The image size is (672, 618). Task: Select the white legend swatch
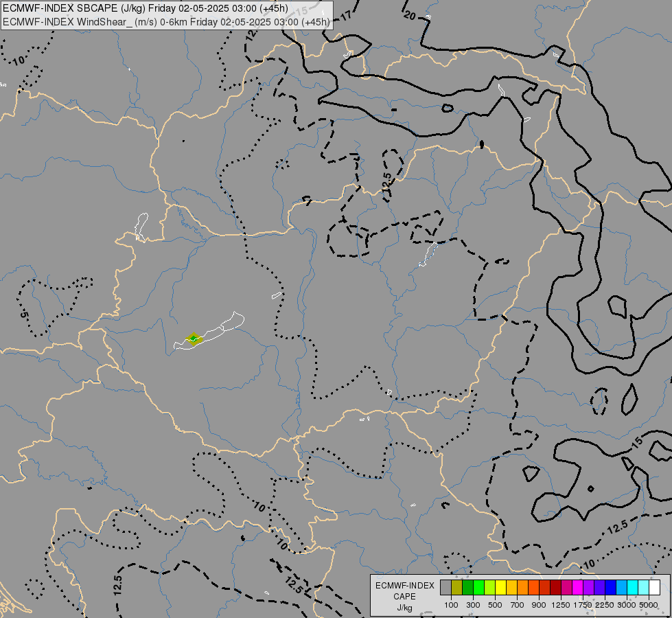point(654,588)
